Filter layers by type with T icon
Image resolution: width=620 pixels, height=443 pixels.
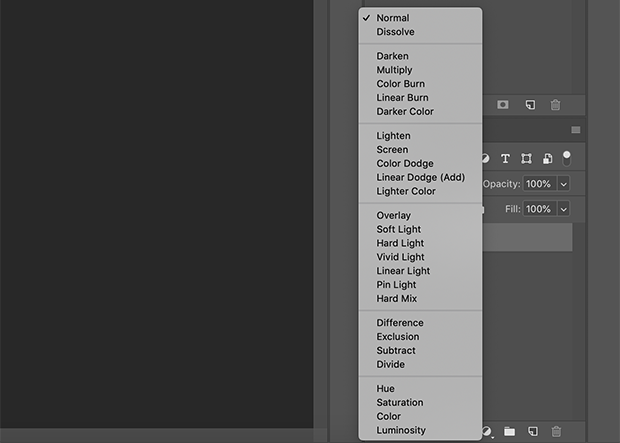(x=505, y=159)
